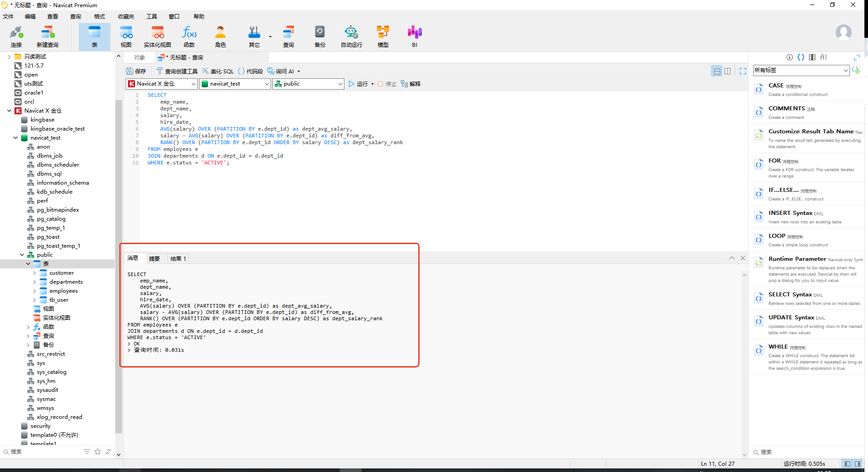Click 解释 to explain the query

click(x=411, y=84)
